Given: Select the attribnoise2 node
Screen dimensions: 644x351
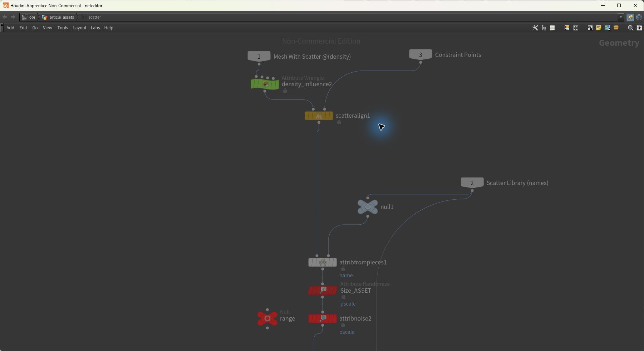Looking at the screenshot, I should tap(323, 318).
